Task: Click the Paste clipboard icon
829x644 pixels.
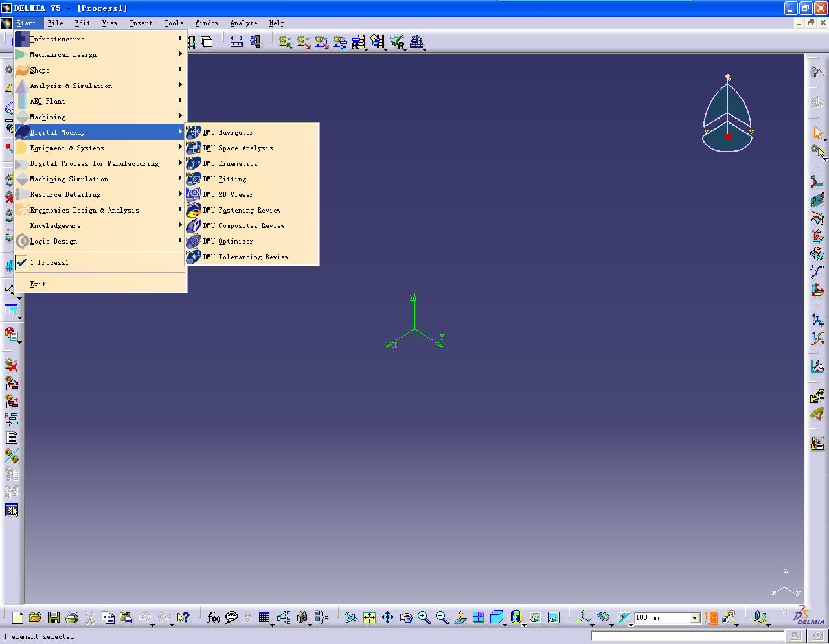Action: point(126,617)
